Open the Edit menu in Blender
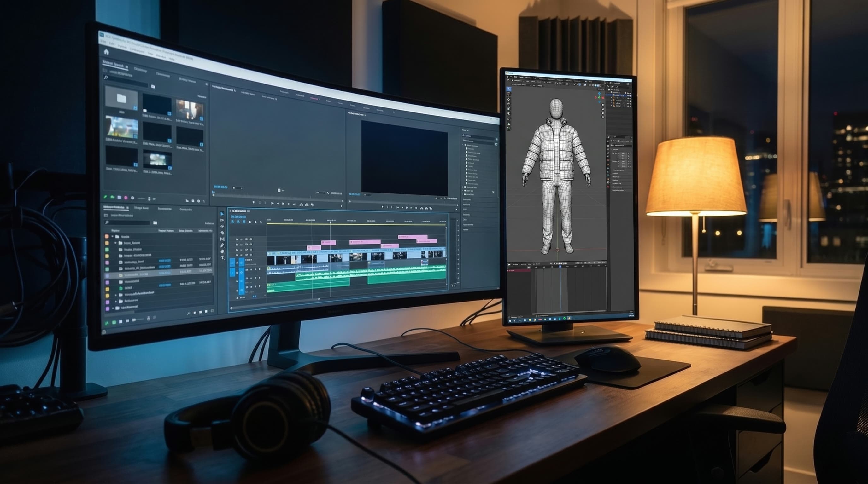The height and width of the screenshot is (484, 868). [x=516, y=77]
